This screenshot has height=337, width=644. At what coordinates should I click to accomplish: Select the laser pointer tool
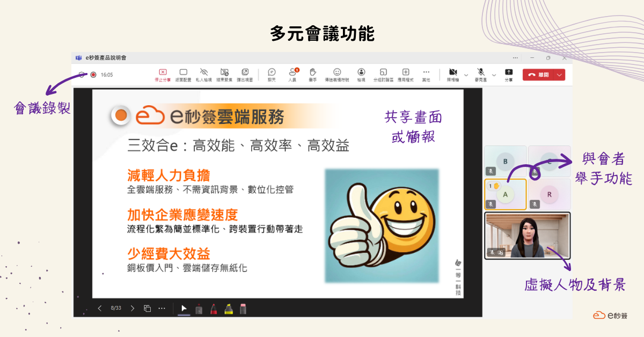[x=199, y=309]
